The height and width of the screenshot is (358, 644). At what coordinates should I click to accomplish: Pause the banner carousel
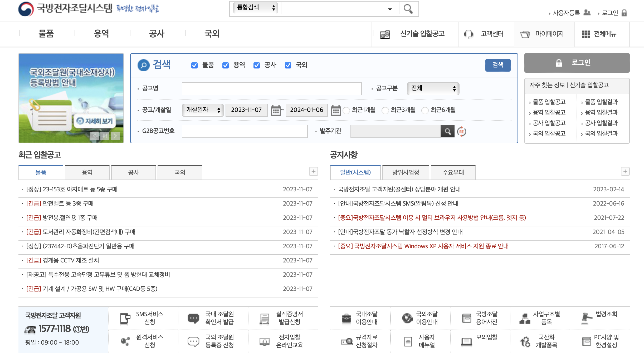(105, 136)
